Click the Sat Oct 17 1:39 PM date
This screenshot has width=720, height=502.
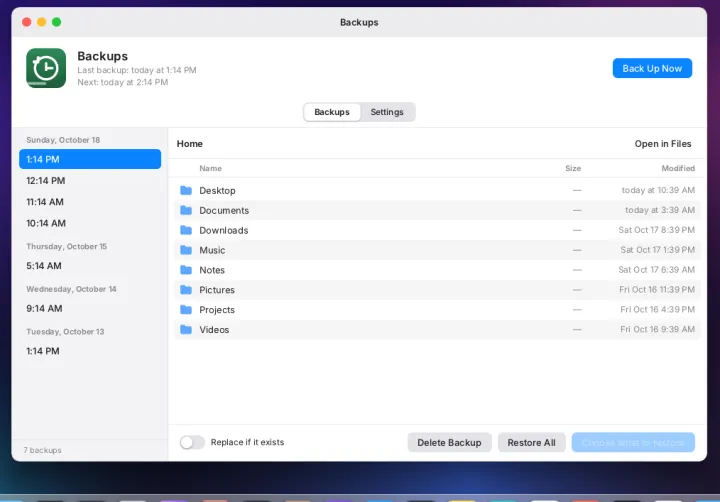[x=658, y=250]
